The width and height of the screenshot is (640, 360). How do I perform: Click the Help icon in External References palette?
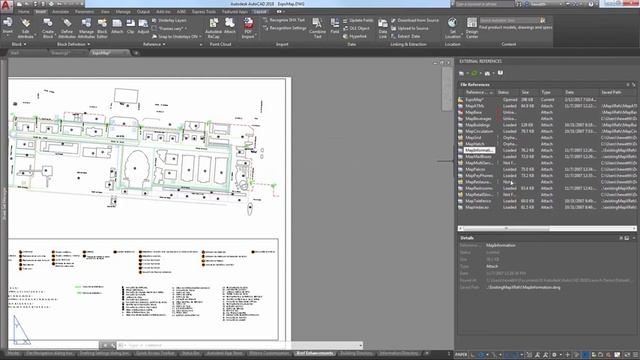(500, 73)
